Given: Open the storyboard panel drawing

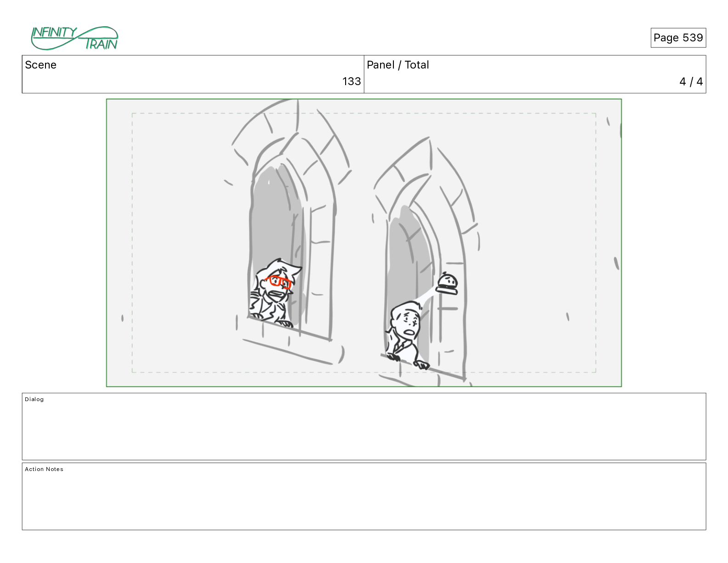Looking at the screenshot, I should click(364, 243).
